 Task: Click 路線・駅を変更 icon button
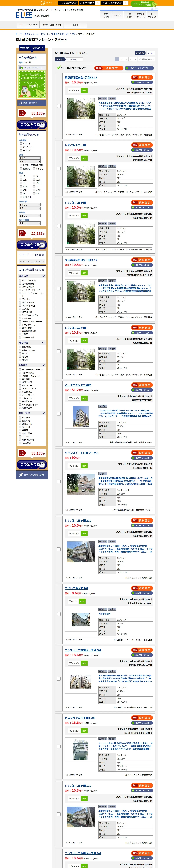coord(32,103)
